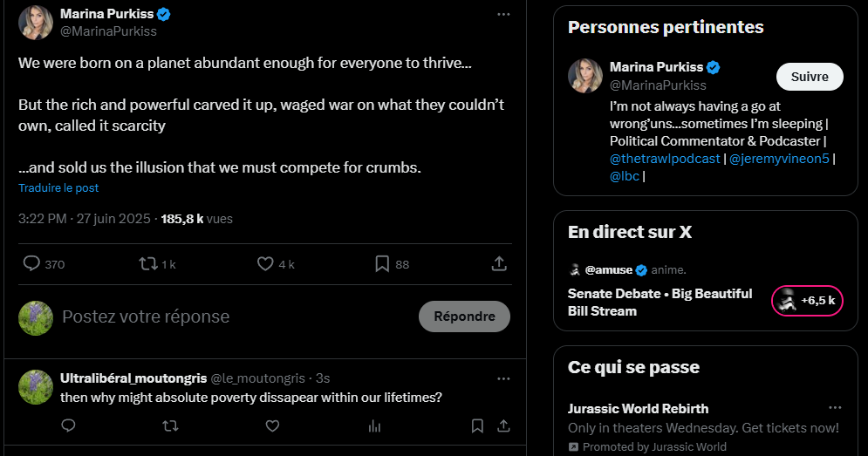The image size is (868, 456).
Task: Open three-dot menu on Marina Purkiss's post
Action: pos(503,15)
